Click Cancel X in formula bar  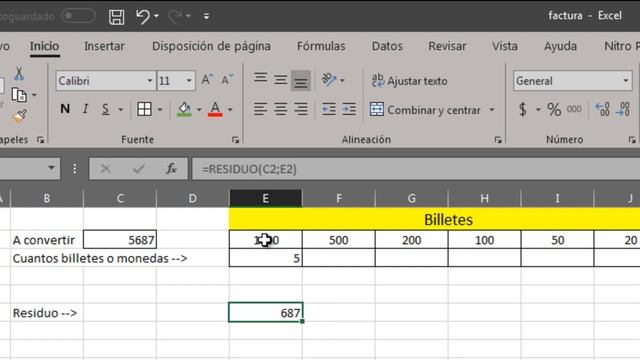coord(105,169)
